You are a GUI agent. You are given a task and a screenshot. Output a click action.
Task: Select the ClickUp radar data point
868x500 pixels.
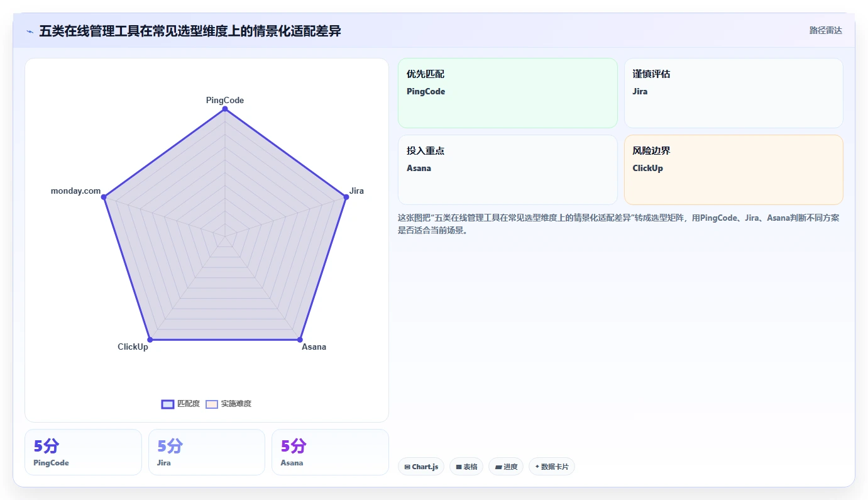point(150,340)
